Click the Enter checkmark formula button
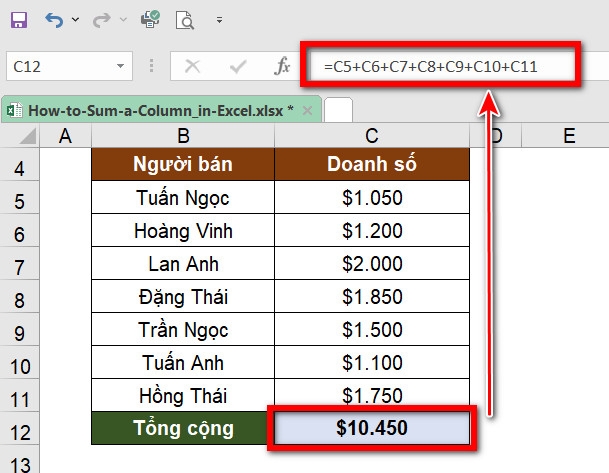 (x=238, y=66)
